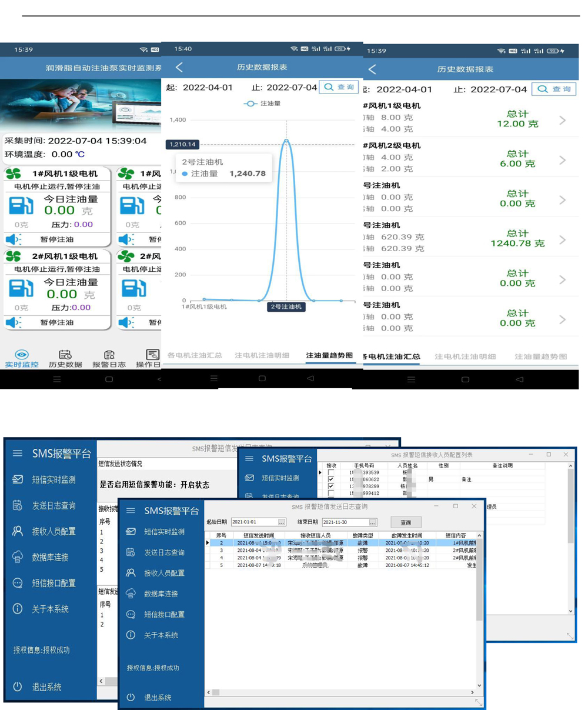Select 注电机注油明细 tab on the summary list screen

coord(465,356)
